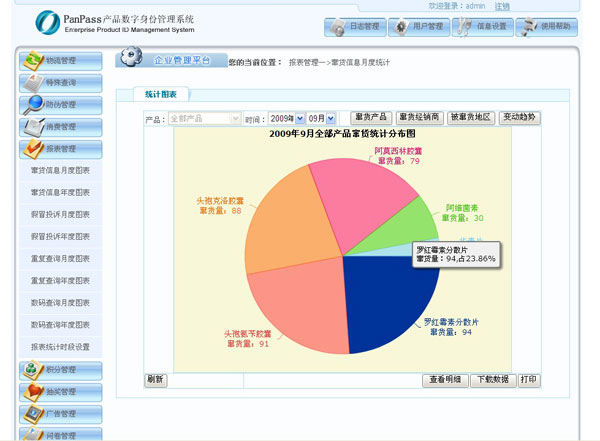
Task: Select 假冒投诉月度图表 in the sidebar menu
Action: 60,214
